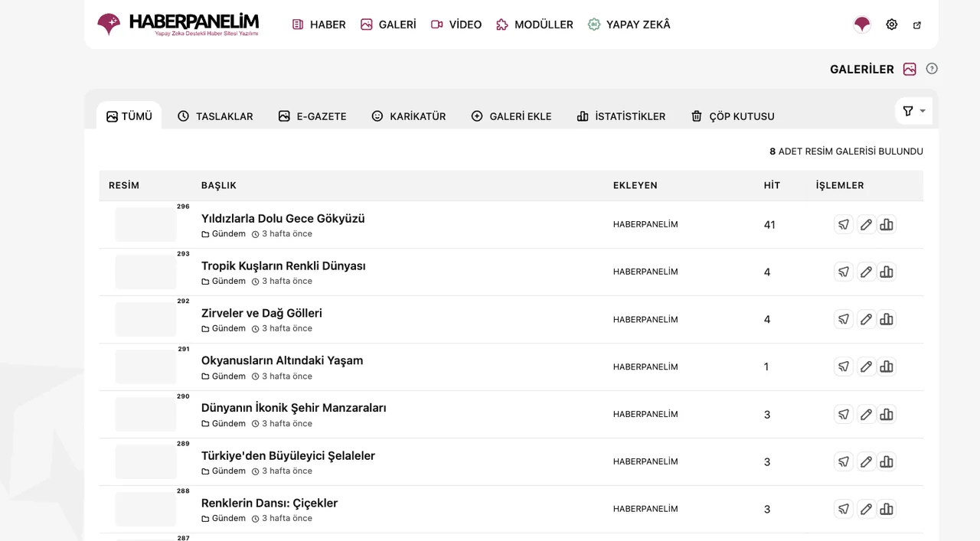
Task: Switch to the E-GAZETE tab
Action: [x=312, y=116]
